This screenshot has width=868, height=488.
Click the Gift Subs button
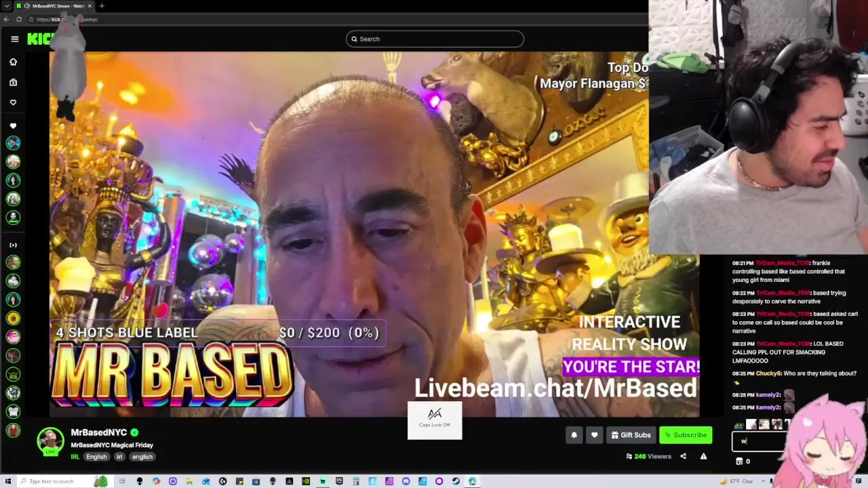click(631, 435)
